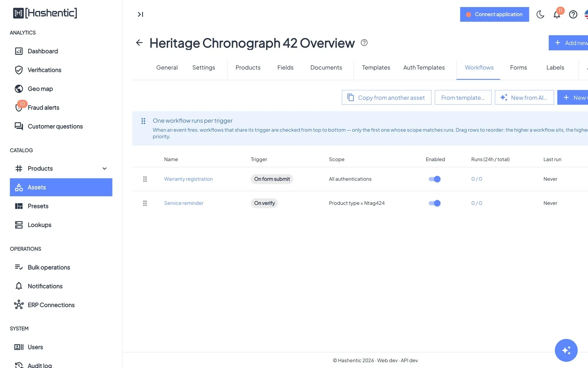Open Verifications shield icon
Image resolution: width=588 pixels, height=368 pixels.
tap(19, 70)
